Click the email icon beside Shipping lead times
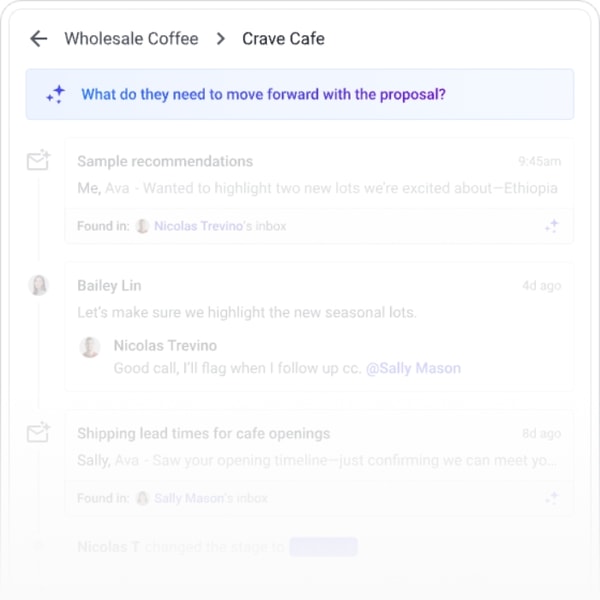Image resolution: width=600 pixels, height=600 pixels. click(38, 432)
